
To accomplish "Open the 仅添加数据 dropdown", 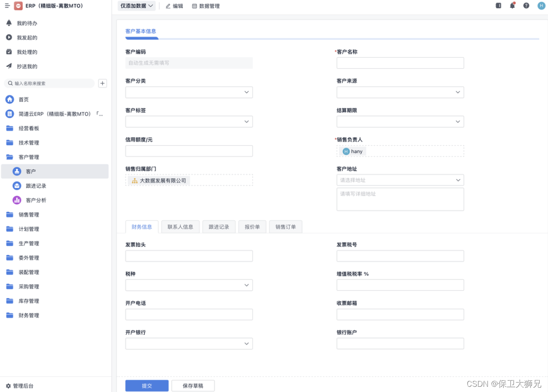I will click(137, 6).
